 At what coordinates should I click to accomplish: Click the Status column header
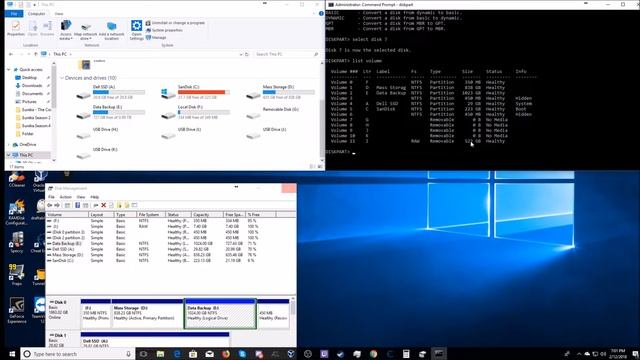pos(178,215)
